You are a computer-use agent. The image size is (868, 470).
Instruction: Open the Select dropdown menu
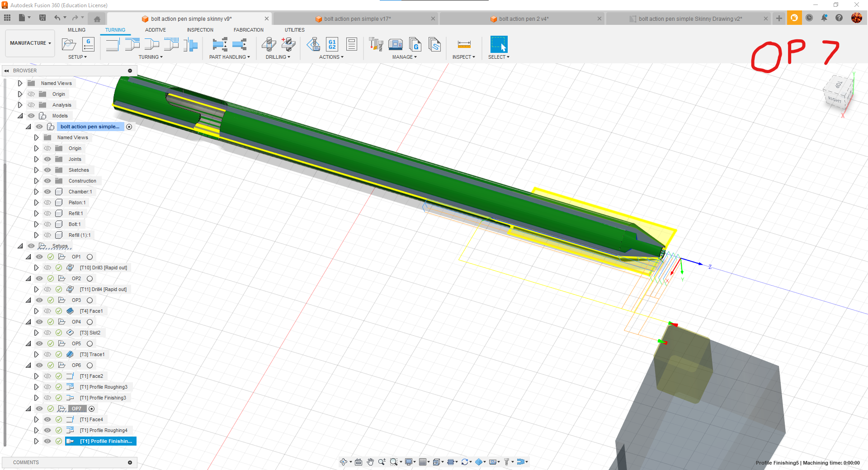click(499, 57)
